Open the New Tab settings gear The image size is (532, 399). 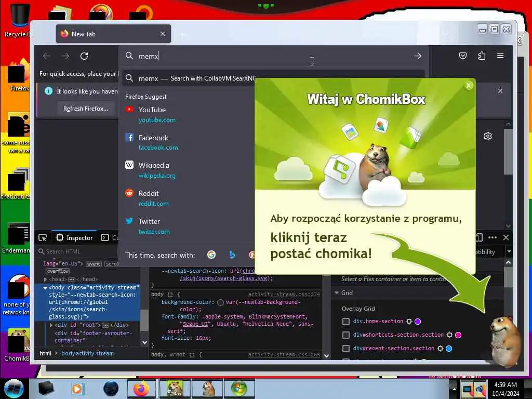tap(487, 136)
